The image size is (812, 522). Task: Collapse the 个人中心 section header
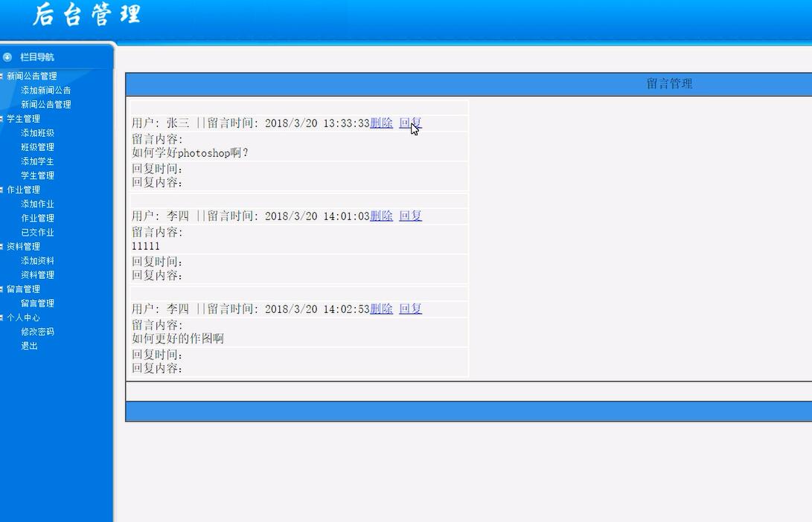coord(23,317)
